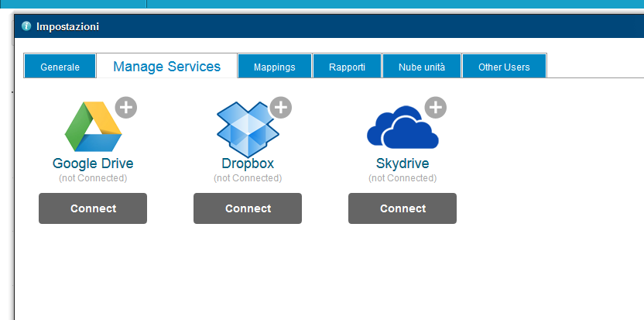Add a Skydrive account with plus badge

click(435, 108)
